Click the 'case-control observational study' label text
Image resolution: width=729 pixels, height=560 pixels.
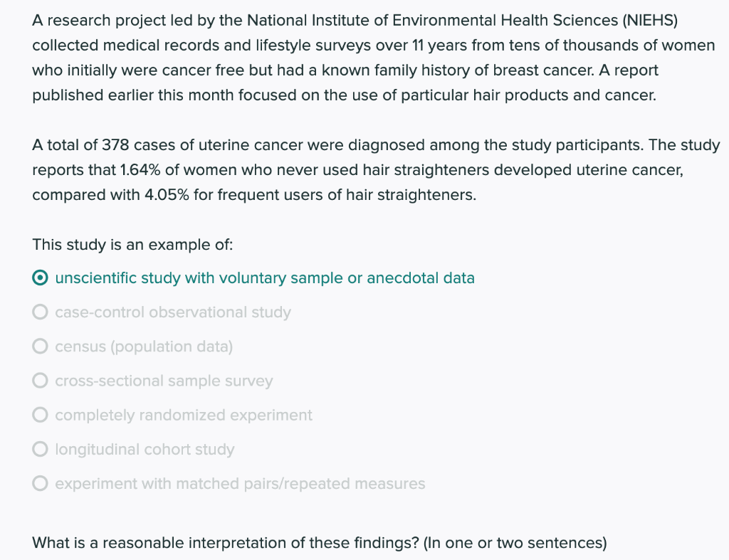[x=173, y=312]
